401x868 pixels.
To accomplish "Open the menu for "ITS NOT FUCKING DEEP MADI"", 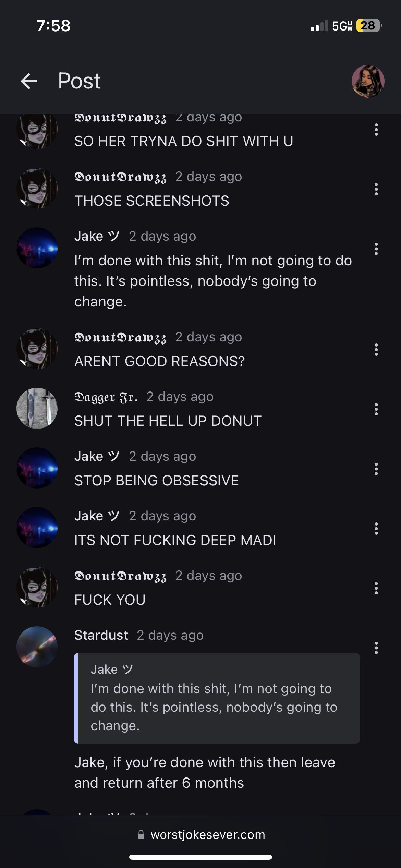I will 376,529.
